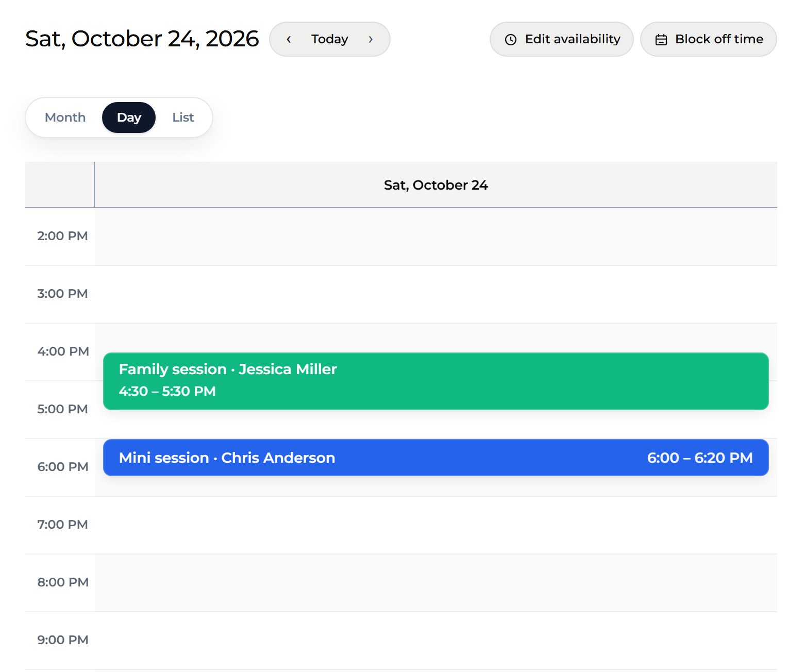Switch to List view

click(x=183, y=117)
